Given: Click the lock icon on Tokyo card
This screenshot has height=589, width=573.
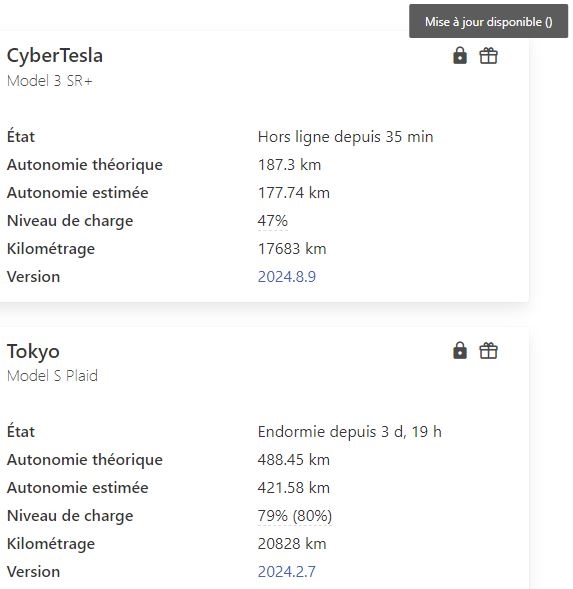Looking at the screenshot, I should click(x=460, y=350).
